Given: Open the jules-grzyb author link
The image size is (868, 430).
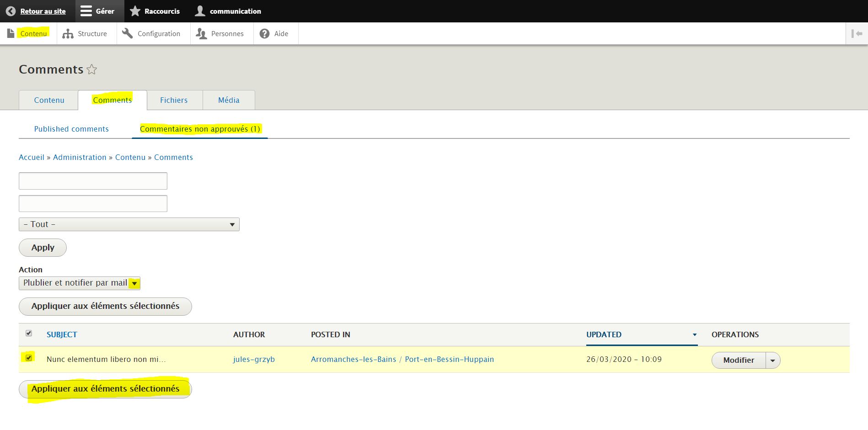Looking at the screenshot, I should point(254,359).
